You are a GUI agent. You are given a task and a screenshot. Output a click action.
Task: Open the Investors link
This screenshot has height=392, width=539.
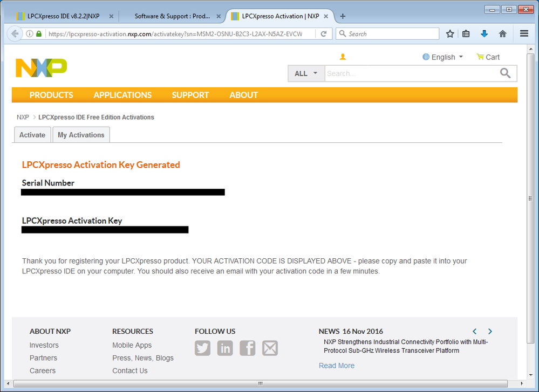(x=44, y=345)
